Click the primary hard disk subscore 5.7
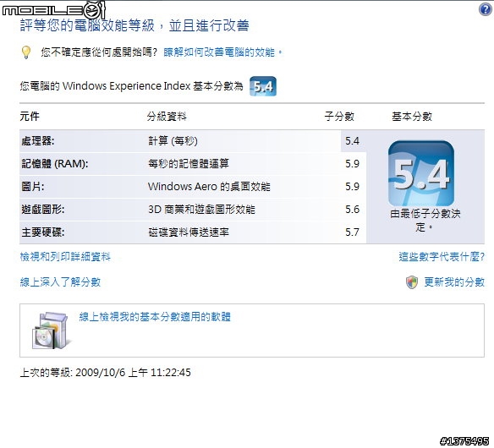Image resolution: width=494 pixels, height=448 pixels. click(352, 232)
